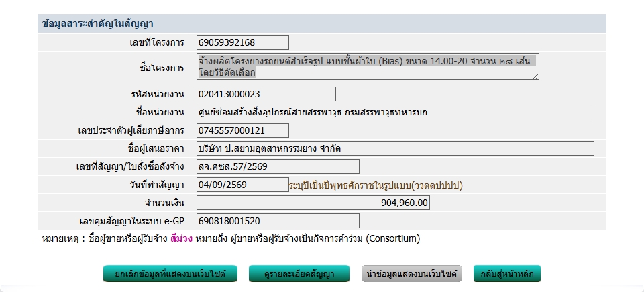Click the project number field 69059392168
Viewport: 644px width, 292px height.
click(243, 42)
